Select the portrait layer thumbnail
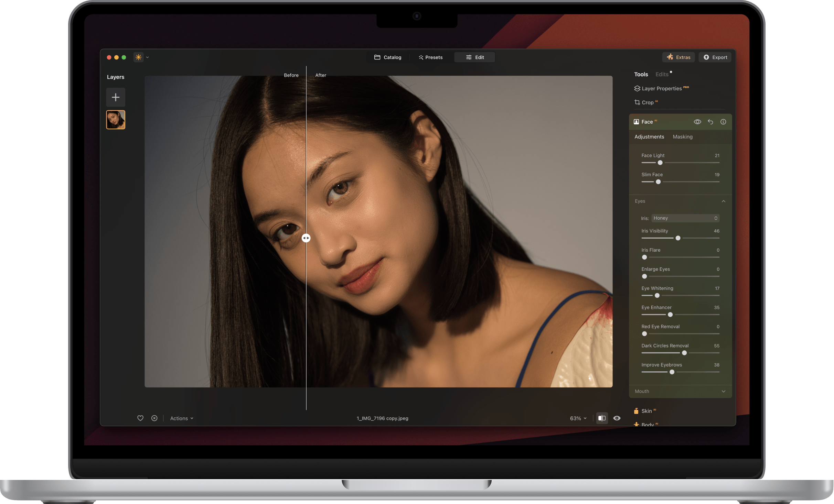The height and width of the screenshot is (504, 834). (x=116, y=119)
